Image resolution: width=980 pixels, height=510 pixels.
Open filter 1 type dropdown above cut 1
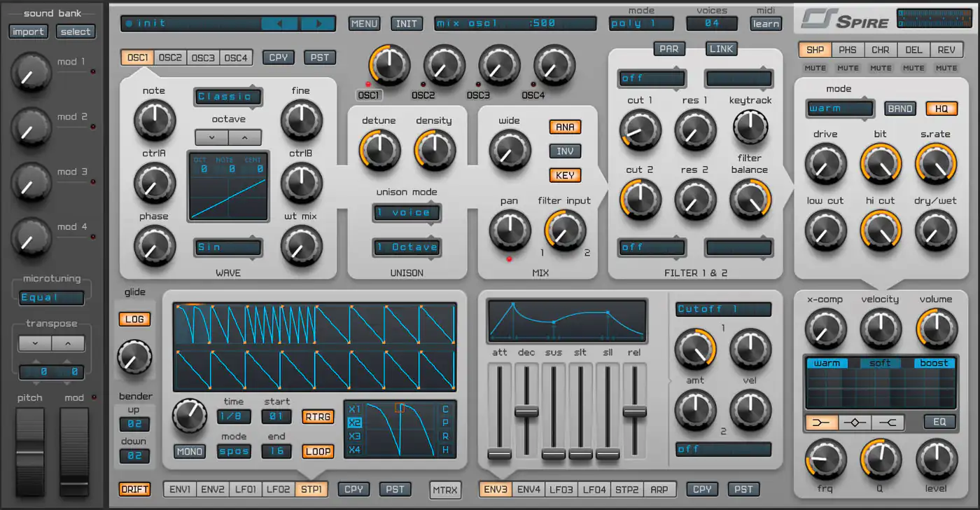pyautogui.click(x=651, y=78)
